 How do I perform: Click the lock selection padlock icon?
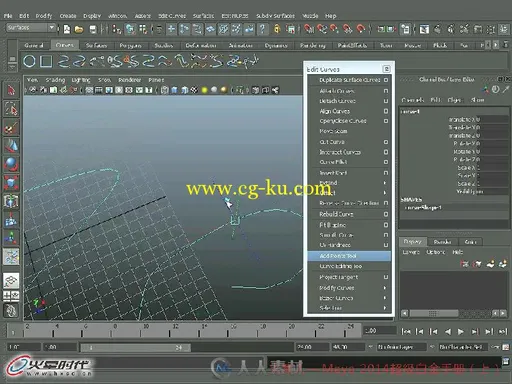pyautogui.click(x=277, y=29)
